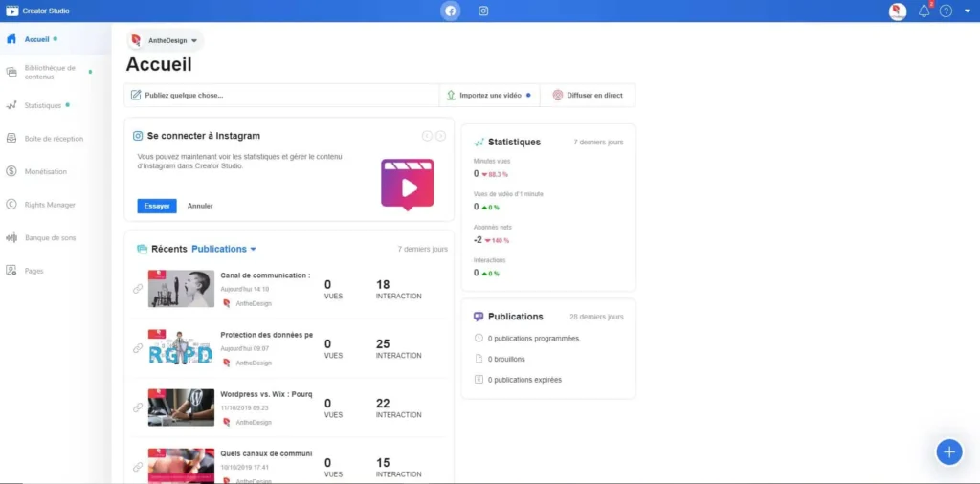This screenshot has width=980, height=484.
Task: Expand the top-right account dropdown arrow
Action: 968,11
